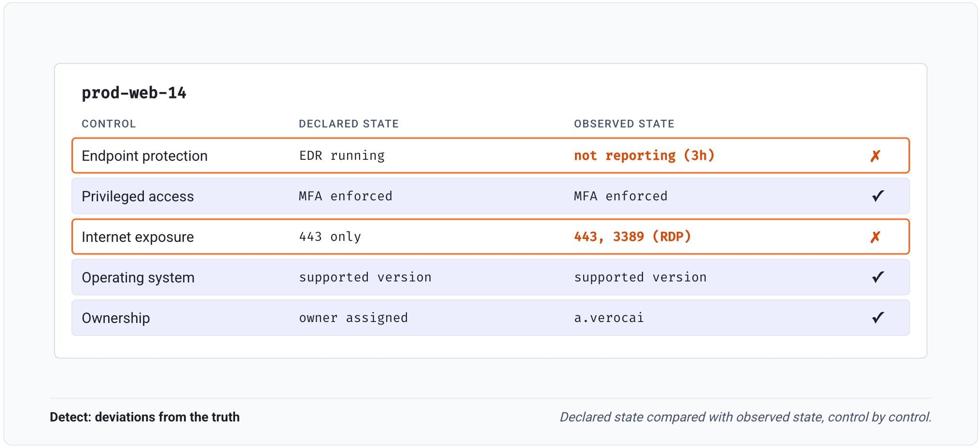Click declared 'MFA enforced' value
This screenshot has width=980, height=448.
click(346, 196)
